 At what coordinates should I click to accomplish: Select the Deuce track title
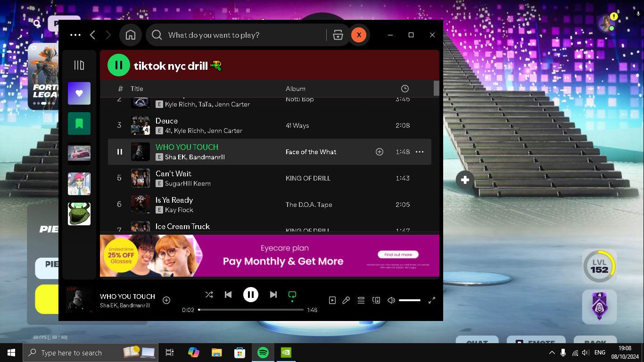point(167,121)
